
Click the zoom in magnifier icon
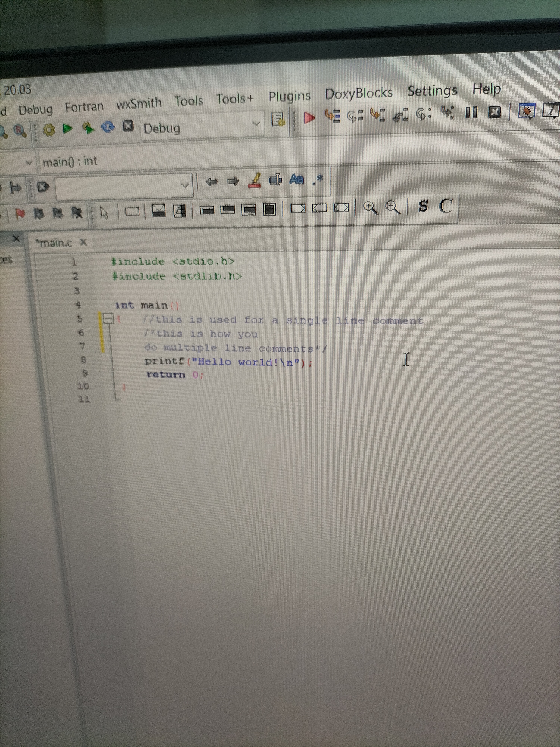coord(371,207)
